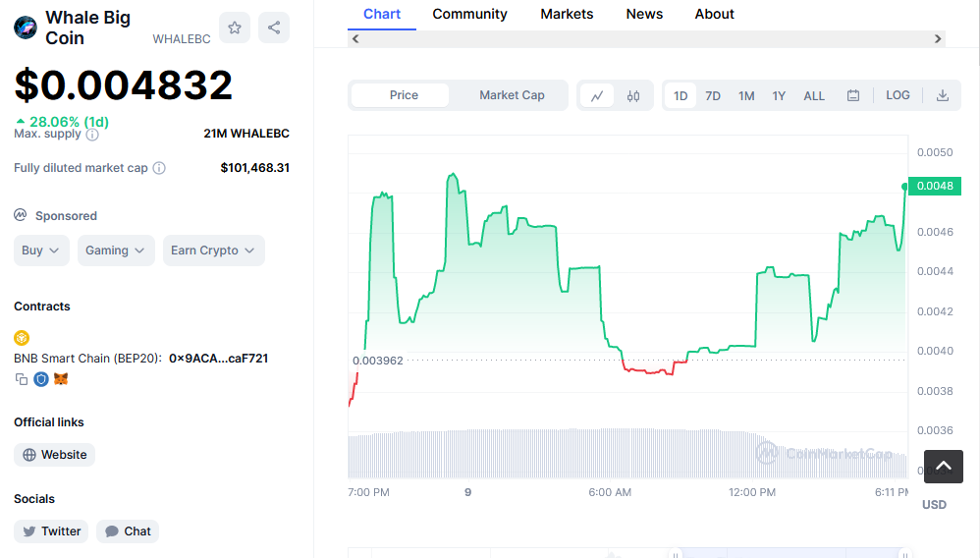Open the Community tab
Viewport: 980px width, 558px height.
pyautogui.click(x=470, y=15)
